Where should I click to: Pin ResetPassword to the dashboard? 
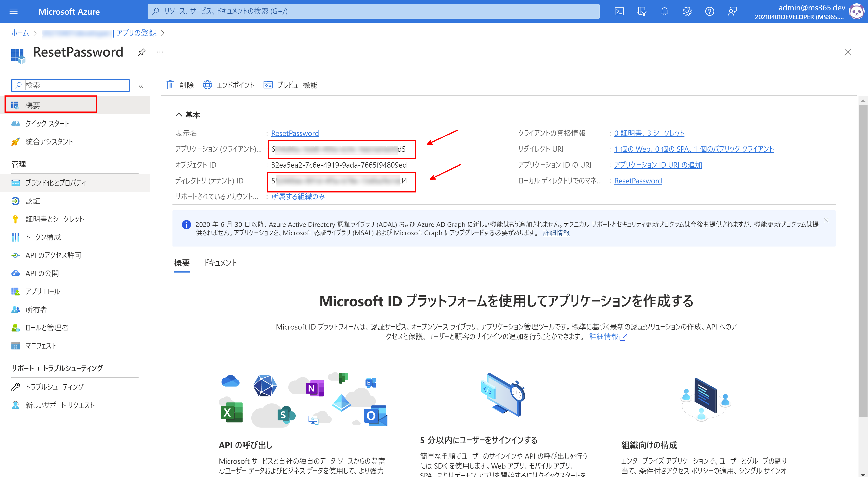click(x=142, y=52)
